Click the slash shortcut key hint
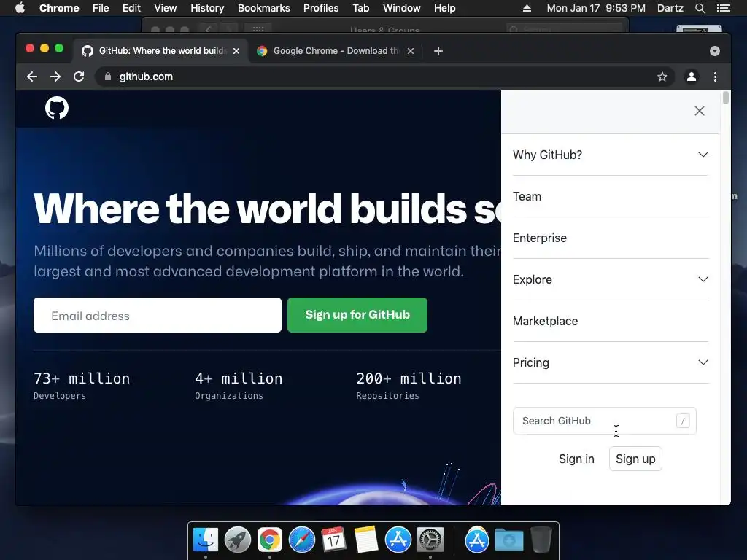 (683, 421)
